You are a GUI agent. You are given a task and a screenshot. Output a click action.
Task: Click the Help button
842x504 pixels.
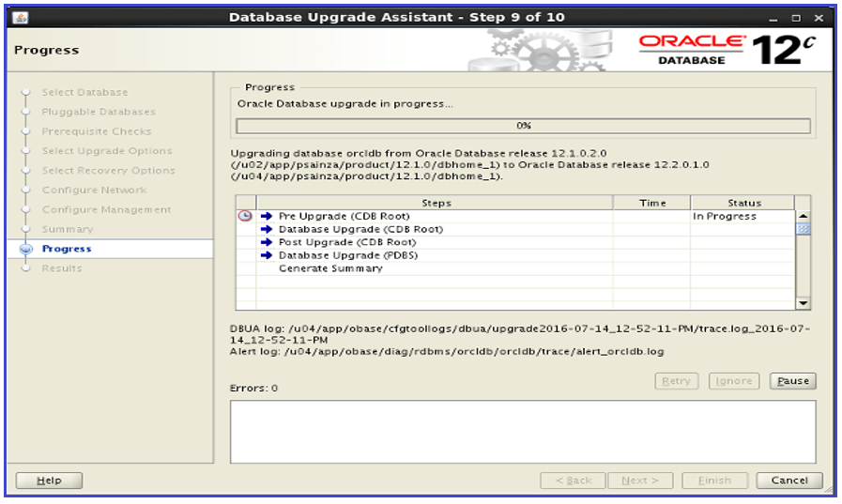49,481
